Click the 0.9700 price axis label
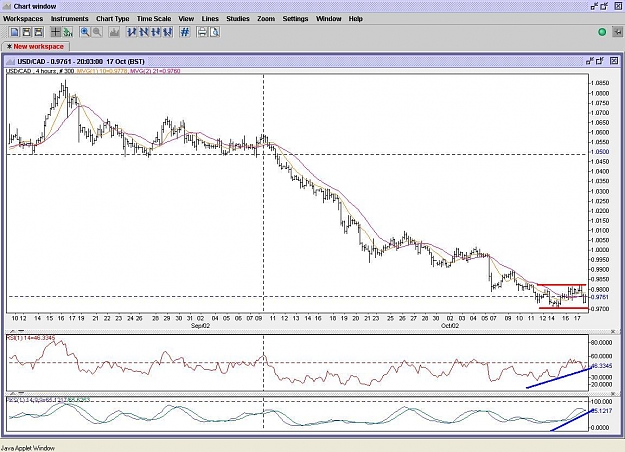 (x=600, y=309)
